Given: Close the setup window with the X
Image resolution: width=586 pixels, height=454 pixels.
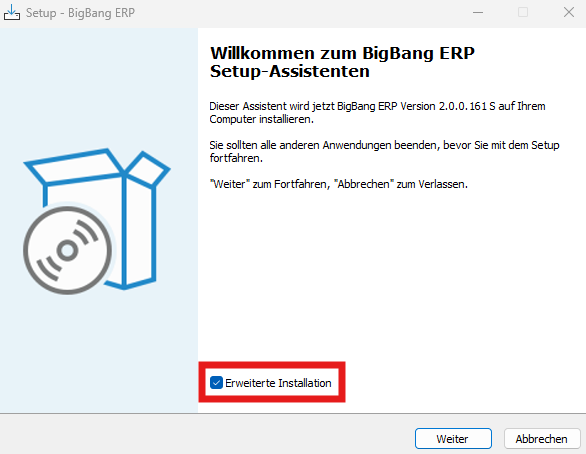Looking at the screenshot, I should pos(569,12).
